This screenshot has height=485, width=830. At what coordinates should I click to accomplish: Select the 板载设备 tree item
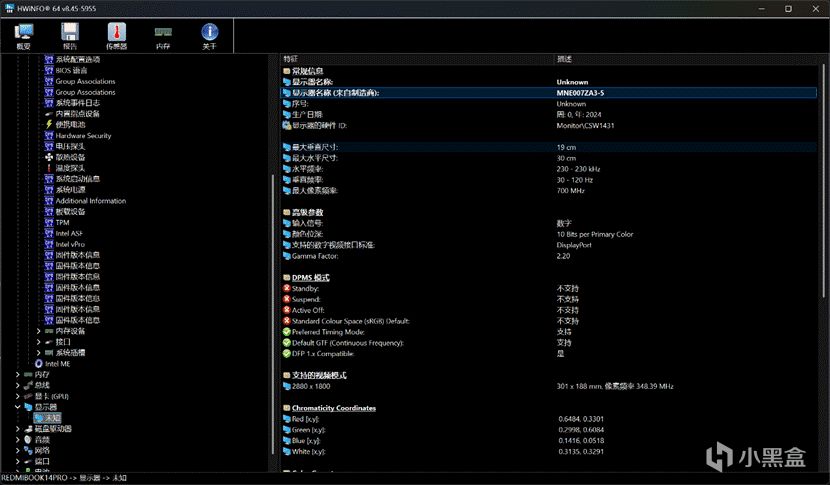coord(70,212)
